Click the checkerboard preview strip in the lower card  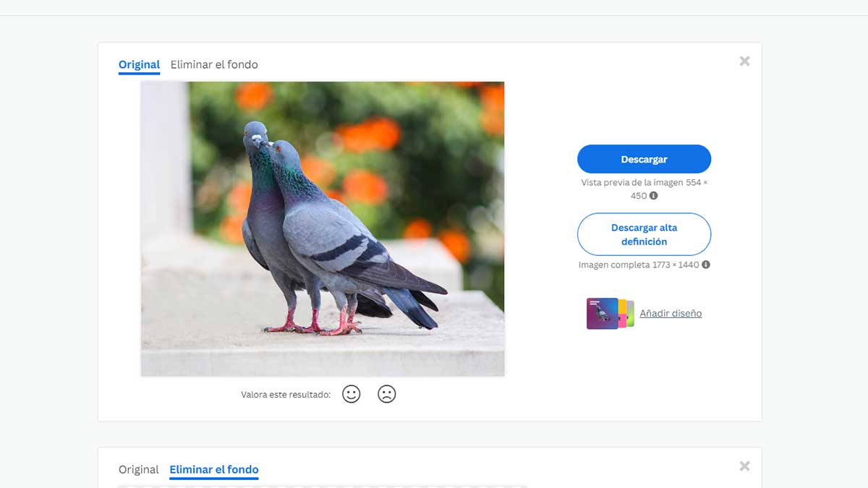click(323, 486)
